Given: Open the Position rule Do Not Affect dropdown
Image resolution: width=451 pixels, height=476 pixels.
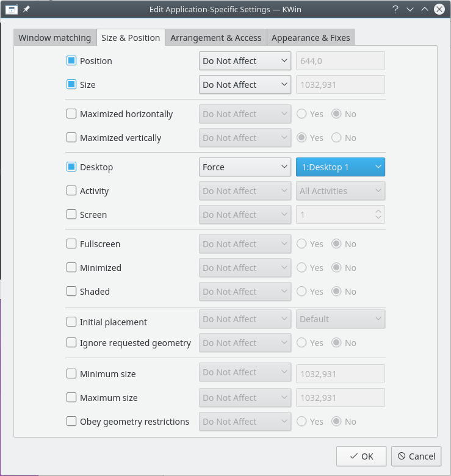Looking at the screenshot, I should point(245,61).
